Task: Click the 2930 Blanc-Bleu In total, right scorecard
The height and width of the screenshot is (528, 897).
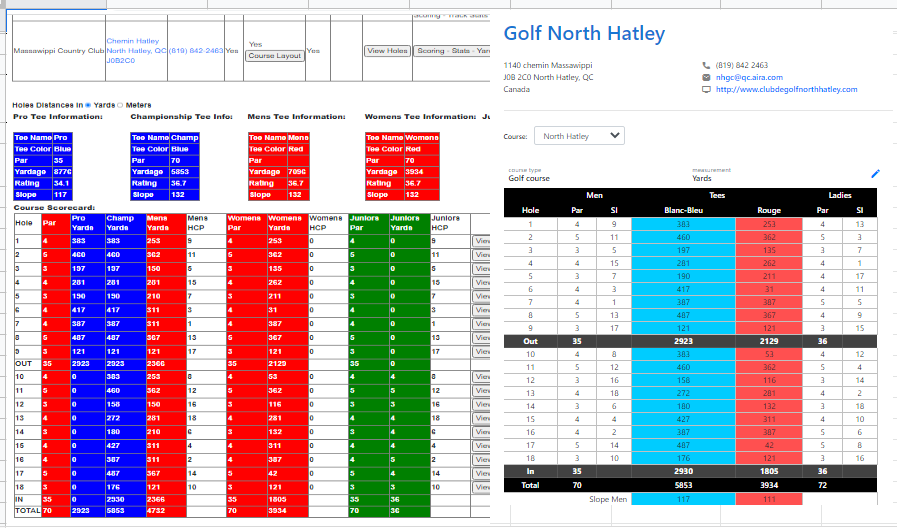Action: pyautogui.click(x=683, y=471)
